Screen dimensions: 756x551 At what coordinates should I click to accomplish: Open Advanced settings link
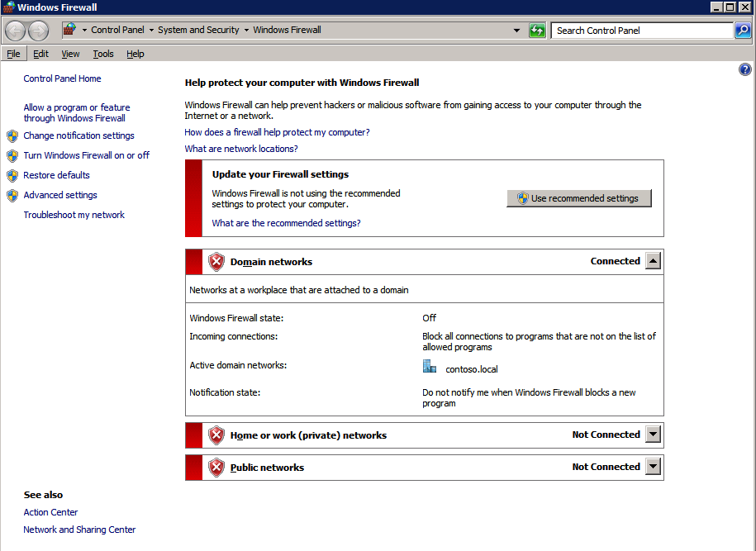point(60,195)
